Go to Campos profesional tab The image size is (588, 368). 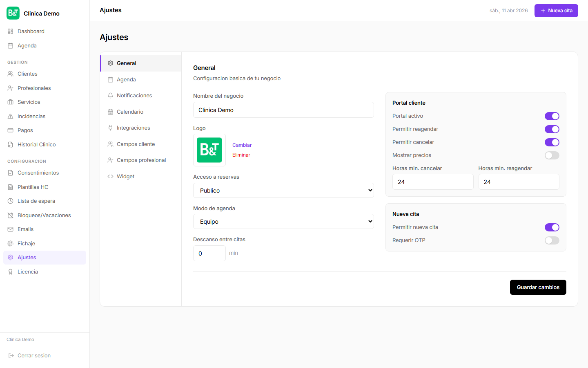tap(141, 160)
